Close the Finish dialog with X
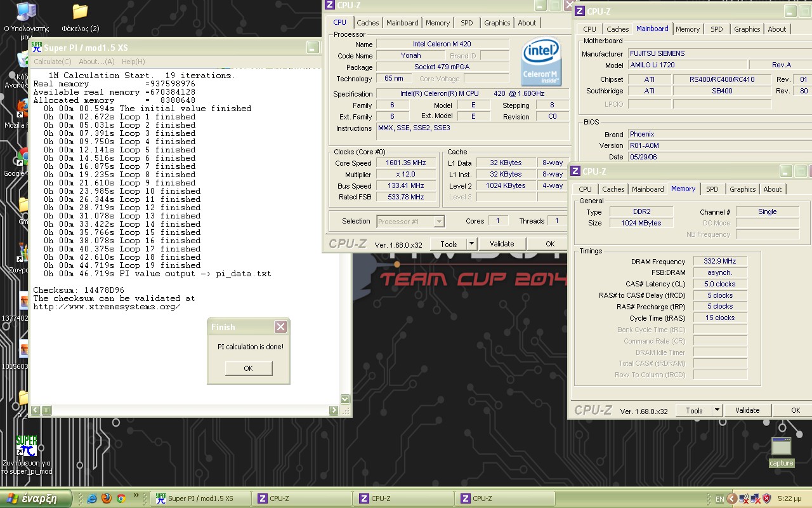This screenshot has width=812, height=508. (x=280, y=327)
